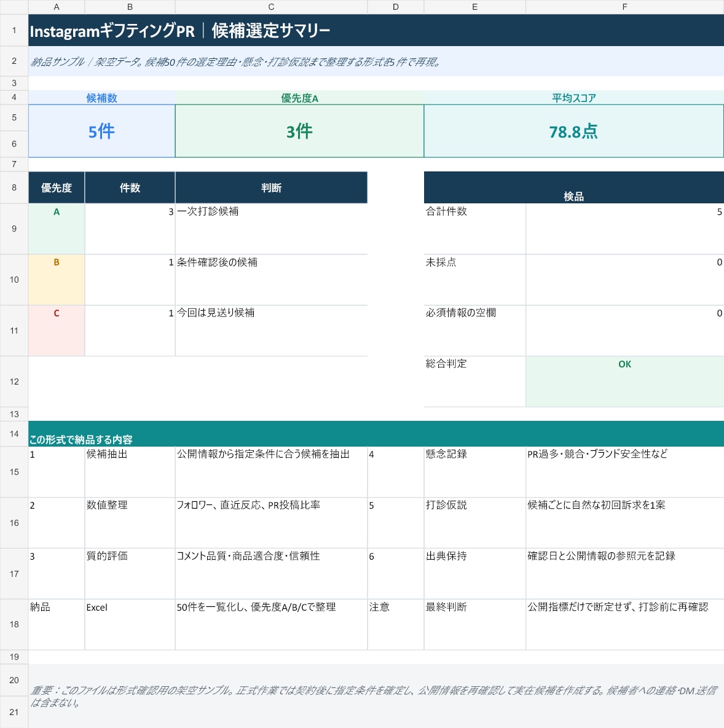724x728 pixels.
Task: Click the 未採点 cell
Action: [x=474, y=280]
